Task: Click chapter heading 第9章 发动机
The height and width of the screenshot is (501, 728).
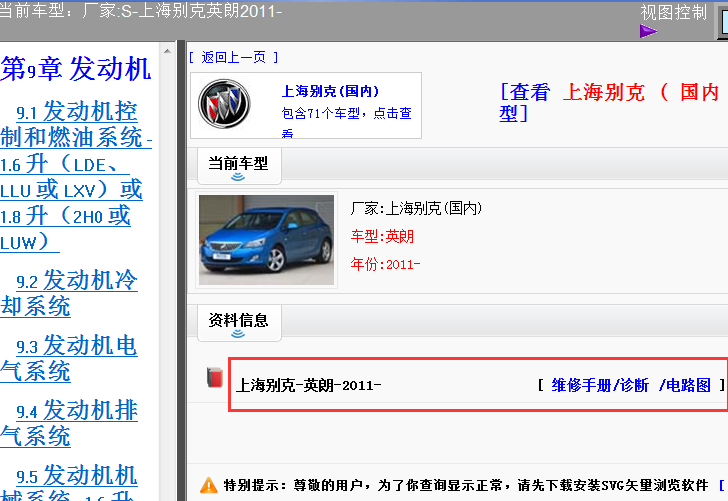Action: pyautogui.click(x=76, y=69)
